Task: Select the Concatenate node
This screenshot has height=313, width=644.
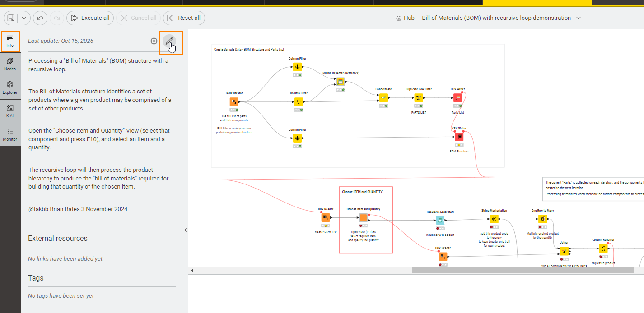Action: pyautogui.click(x=383, y=98)
